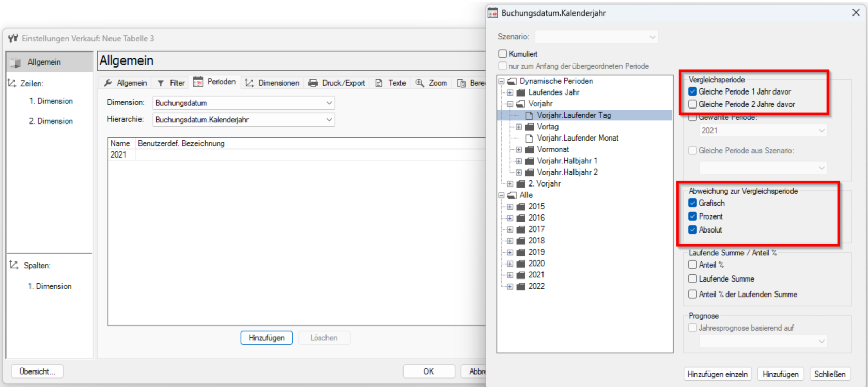Click the 2015 folder icon
This screenshot has width=868, height=387.
[521, 207]
